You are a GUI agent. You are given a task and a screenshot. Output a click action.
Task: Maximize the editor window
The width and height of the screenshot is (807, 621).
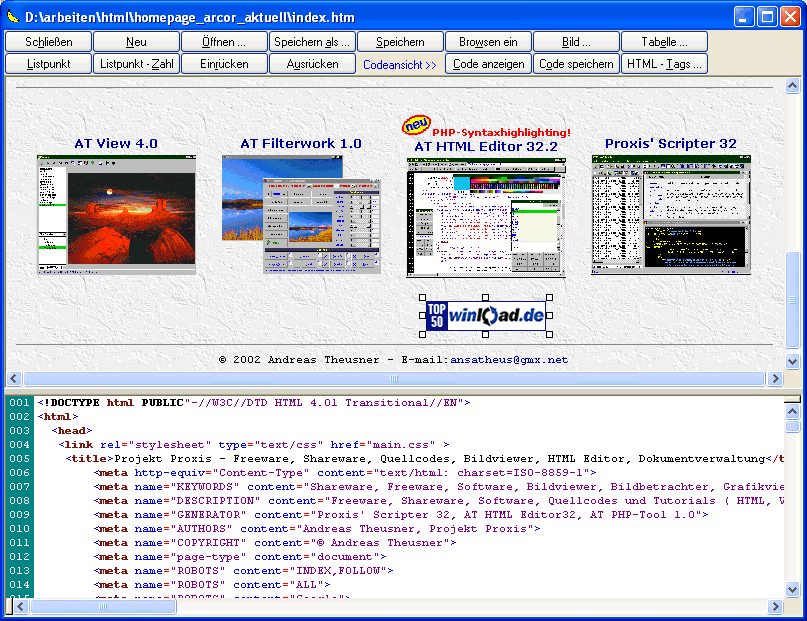click(767, 17)
